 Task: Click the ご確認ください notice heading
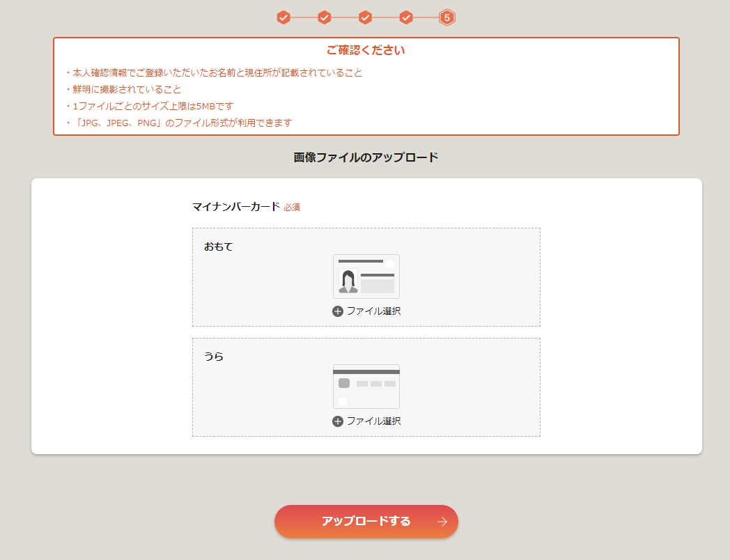(366, 50)
